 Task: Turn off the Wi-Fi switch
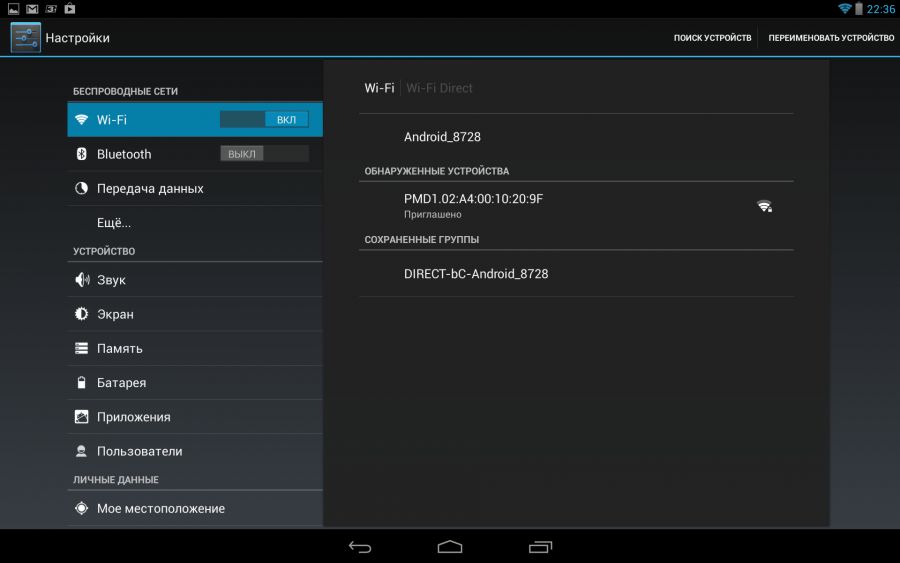pos(264,120)
